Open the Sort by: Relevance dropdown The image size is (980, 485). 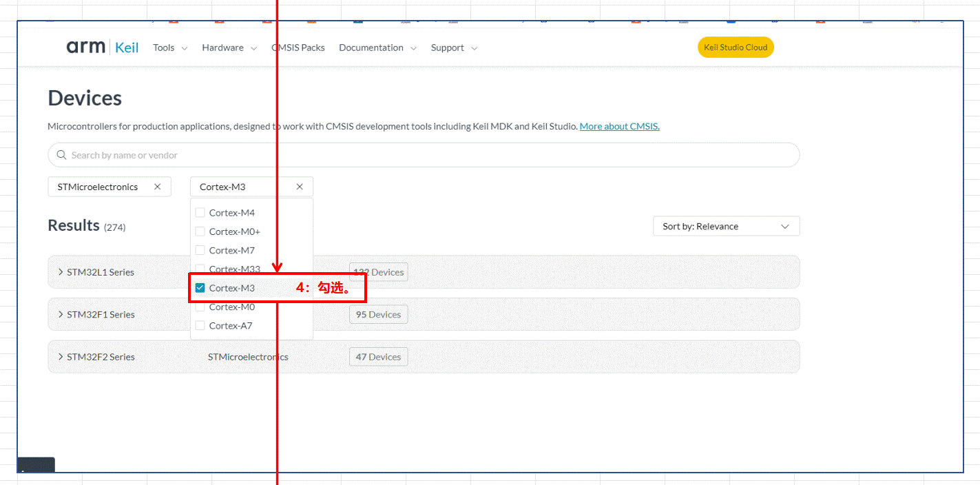click(x=727, y=226)
